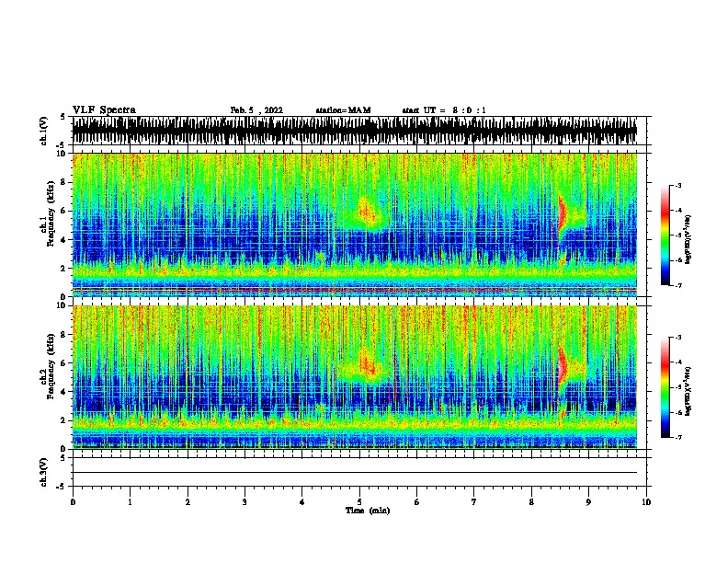Click the "2" kHz tick of the ch.1 spectrogram
This screenshot has width=728, height=563.
coord(64,269)
